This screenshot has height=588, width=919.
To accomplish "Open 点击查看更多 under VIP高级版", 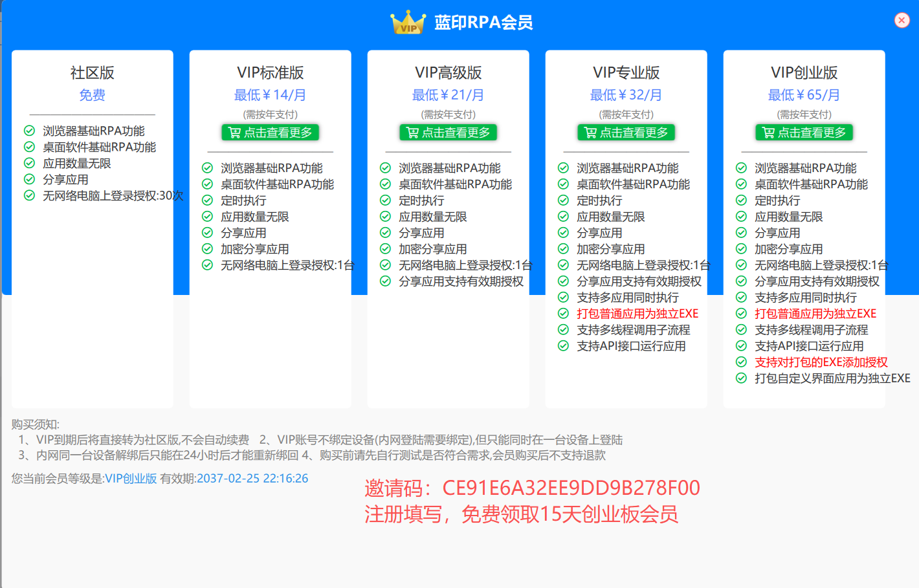I will [x=448, y=133].
